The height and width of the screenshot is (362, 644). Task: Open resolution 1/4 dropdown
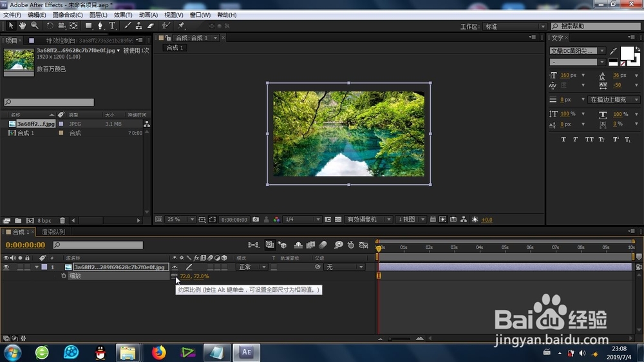[x=303, y=220]
